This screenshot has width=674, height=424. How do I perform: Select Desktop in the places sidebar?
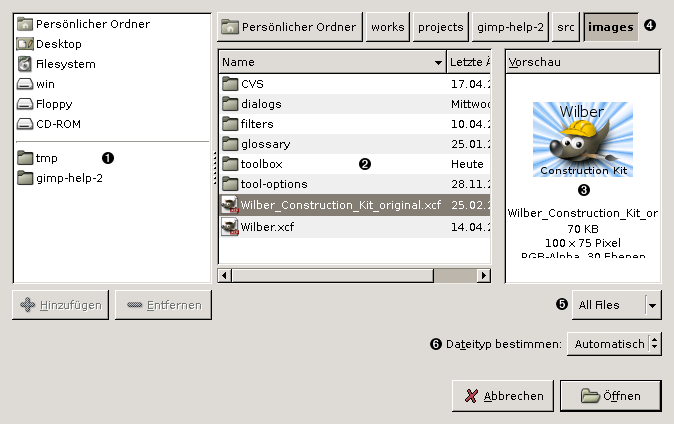[58, 44]
